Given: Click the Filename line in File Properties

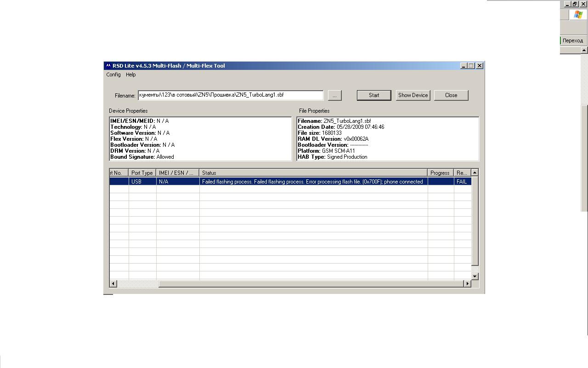Looking at the screenshot, I should point(334,121).
